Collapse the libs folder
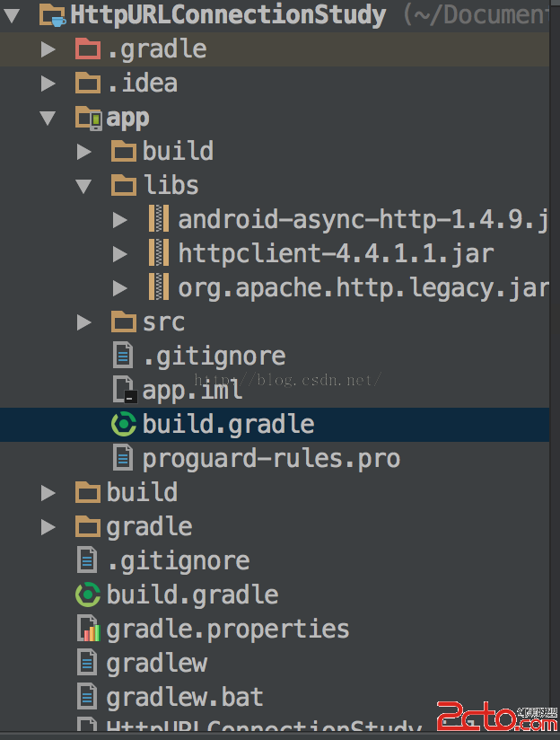Image resolution: width=560 pixels, height=740 pixels. (x=84, y=186)
